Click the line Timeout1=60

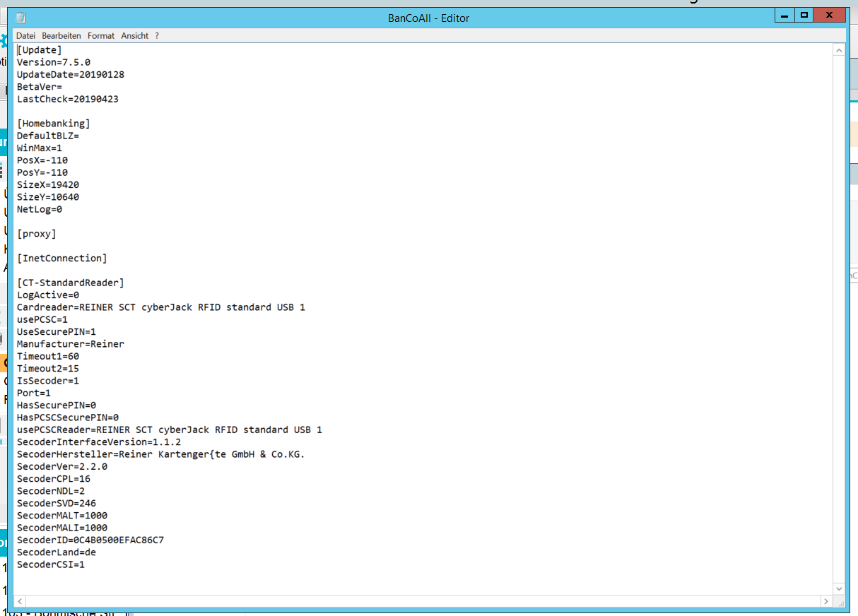tap(48, 356)
